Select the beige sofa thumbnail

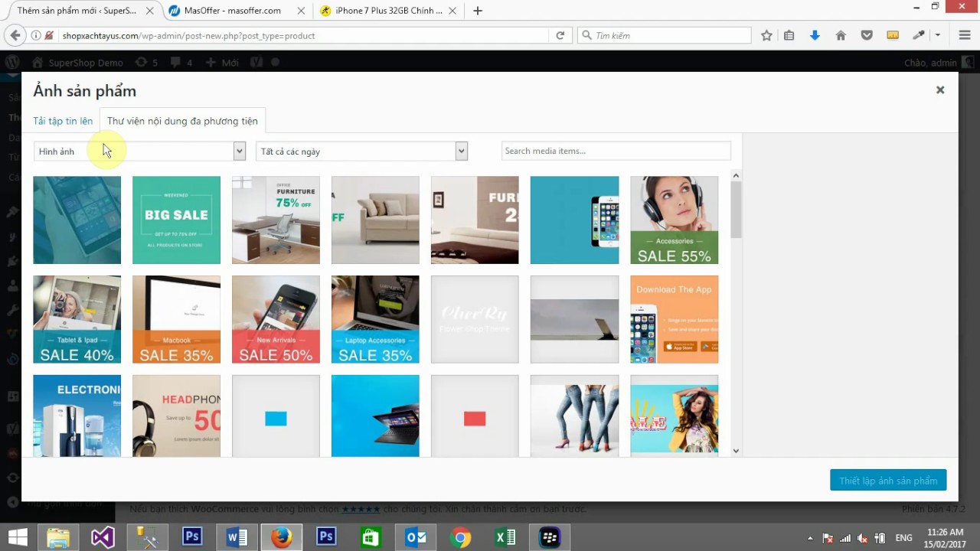[375, 220]
